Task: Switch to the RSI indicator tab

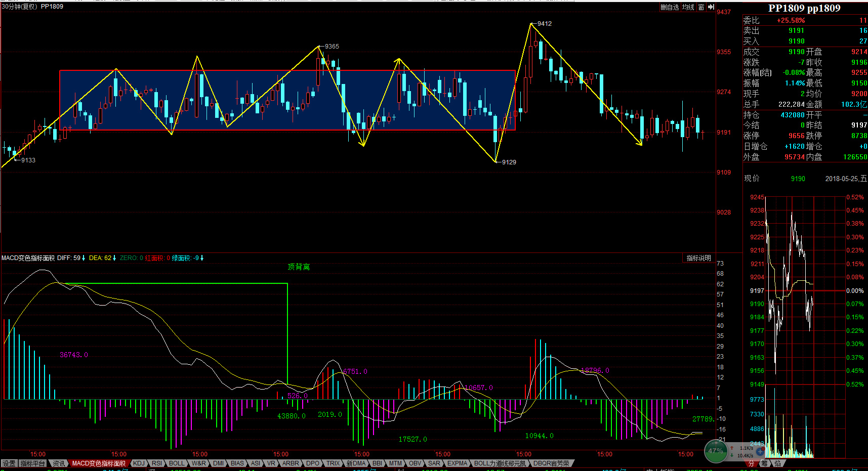Action: click(x=157, y=463)
